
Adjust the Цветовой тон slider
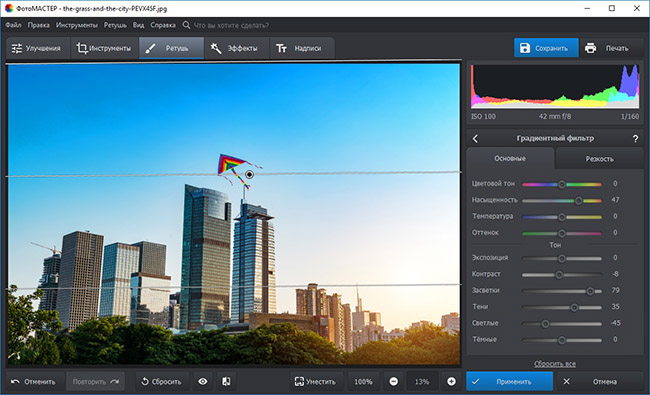[562, 184]
